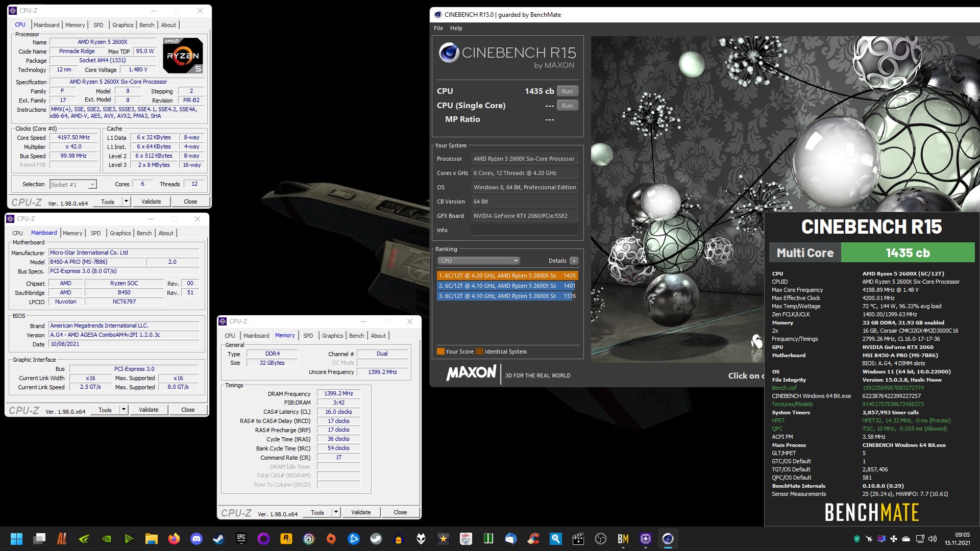The image size is (980, 551).
Task: Open CCleaner from the taskbar
Action: [533, 539]
